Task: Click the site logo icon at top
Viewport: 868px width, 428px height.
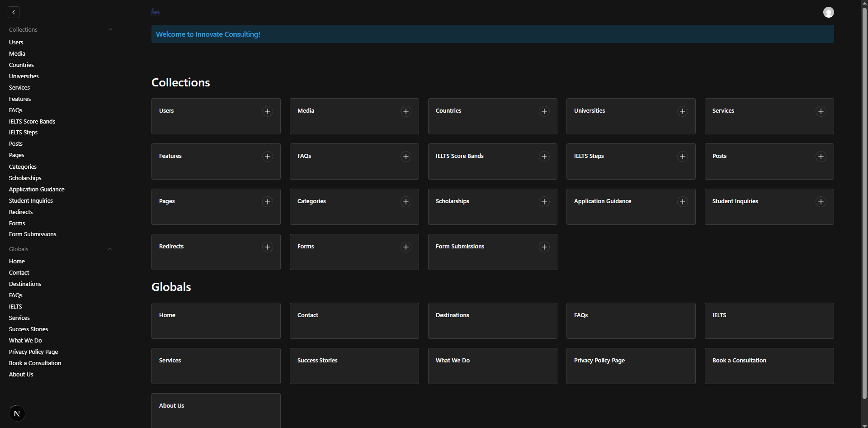Action: point(156,12)
